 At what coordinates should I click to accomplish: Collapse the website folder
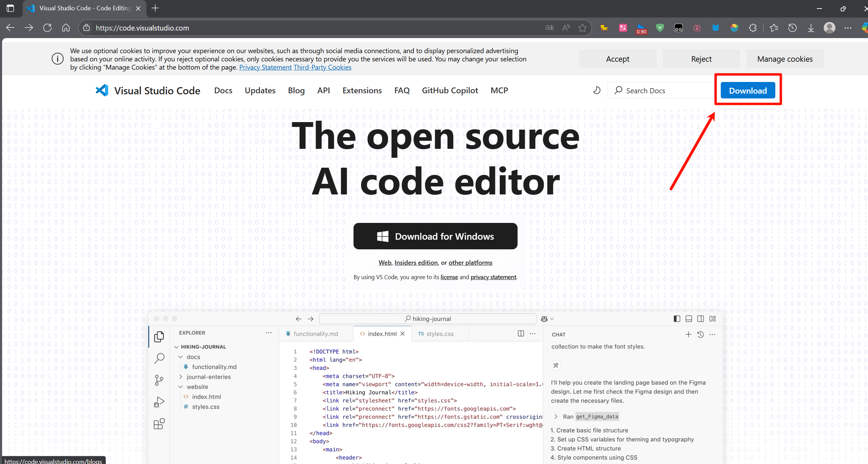[181, 387]
